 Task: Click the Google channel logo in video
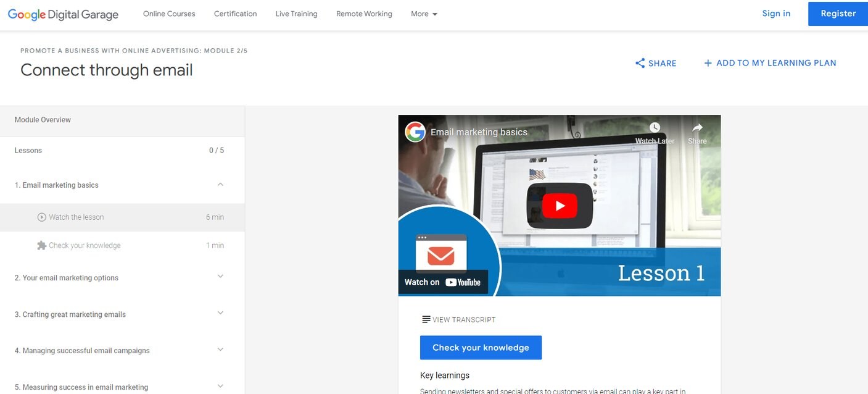tap(415, 132)
